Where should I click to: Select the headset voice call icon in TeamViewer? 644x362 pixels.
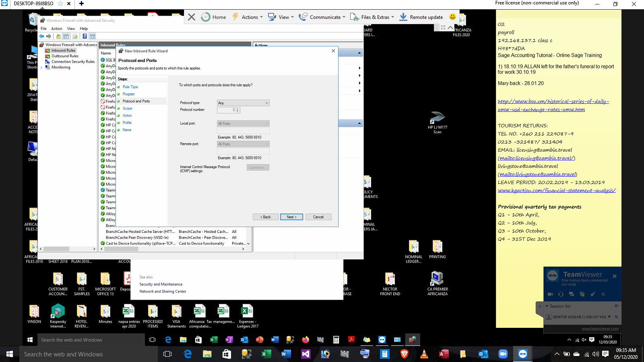point(560,294)
